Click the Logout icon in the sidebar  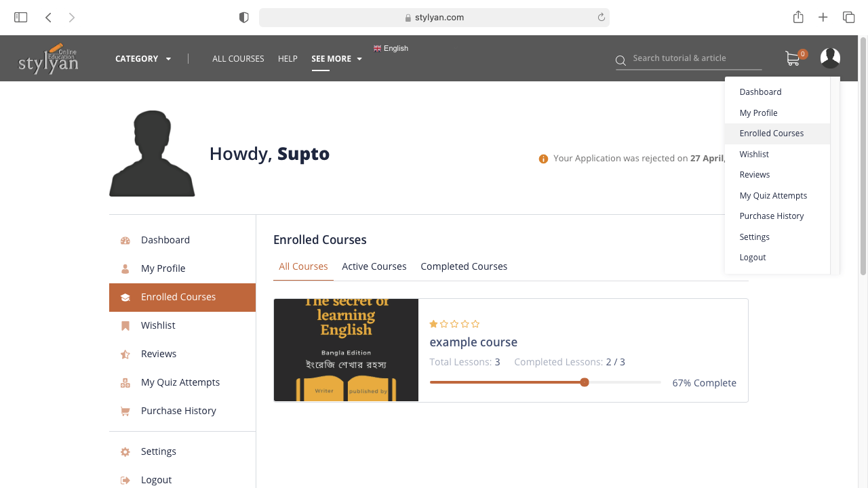coord(125,480)
